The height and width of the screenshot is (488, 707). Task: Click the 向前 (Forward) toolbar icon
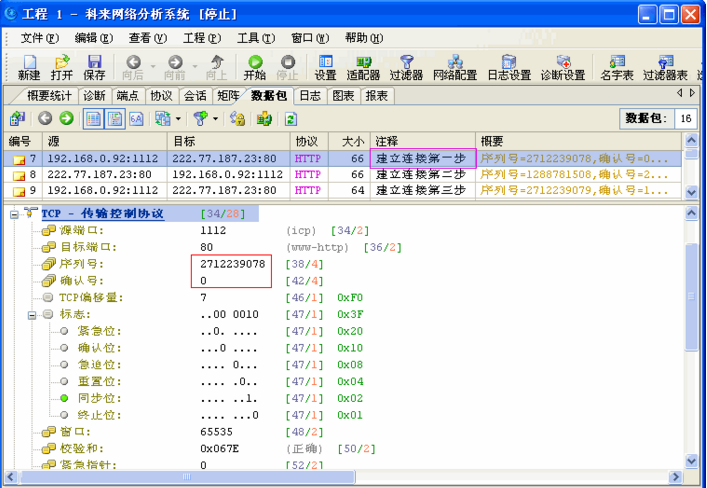(175, 68)
